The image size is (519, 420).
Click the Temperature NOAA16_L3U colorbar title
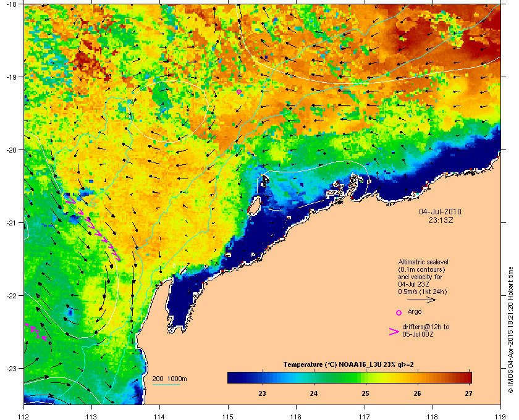click(348, 364)
